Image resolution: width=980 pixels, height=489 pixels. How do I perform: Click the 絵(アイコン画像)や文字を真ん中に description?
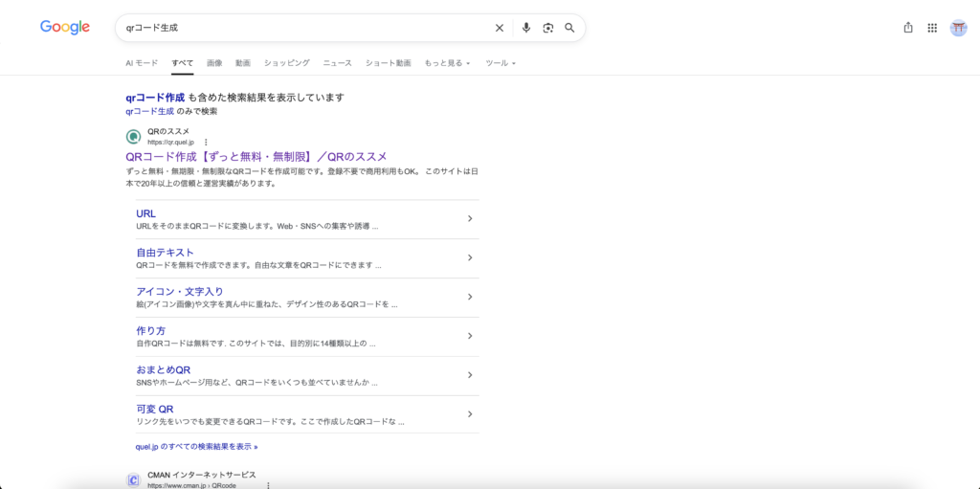[x=267, y=304]
